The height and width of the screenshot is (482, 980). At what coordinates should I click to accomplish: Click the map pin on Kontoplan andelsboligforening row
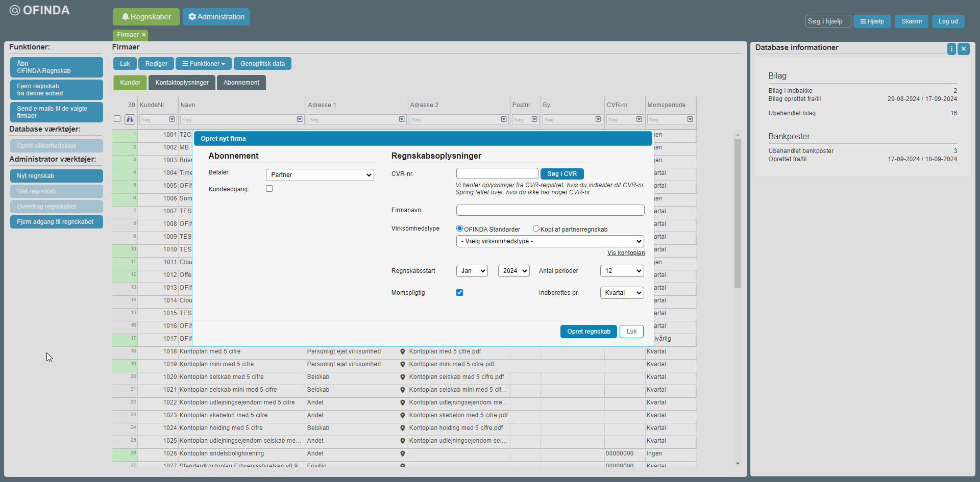[403, 454]
